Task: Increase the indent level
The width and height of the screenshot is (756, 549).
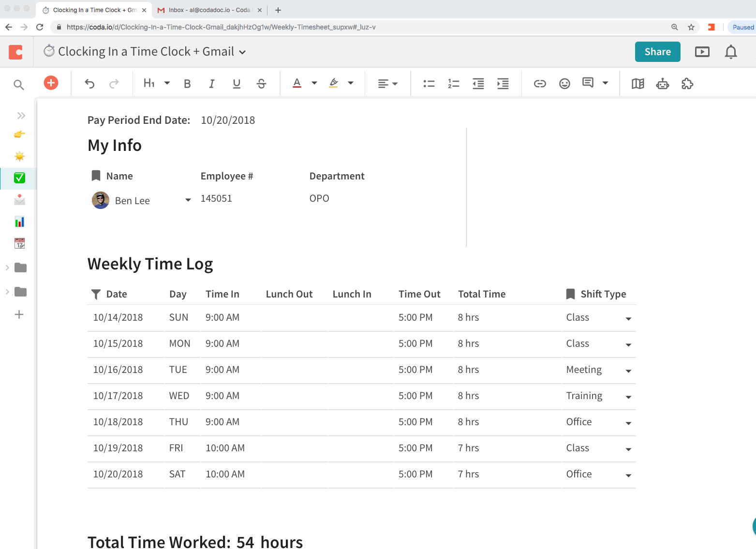Action: coord(503,84)
